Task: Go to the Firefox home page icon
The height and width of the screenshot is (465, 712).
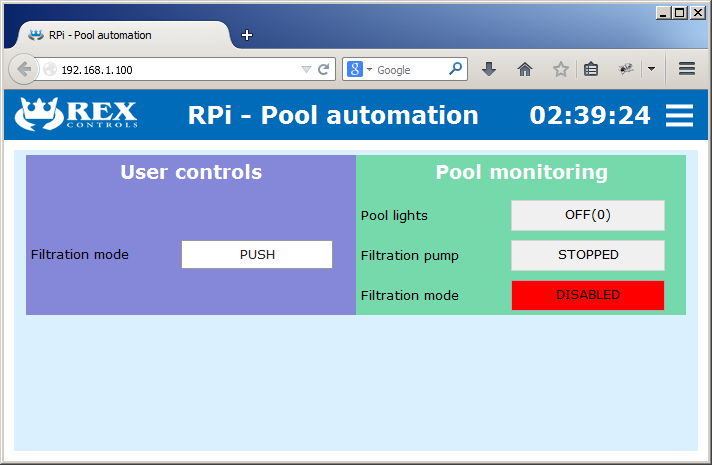Action: 525,69
